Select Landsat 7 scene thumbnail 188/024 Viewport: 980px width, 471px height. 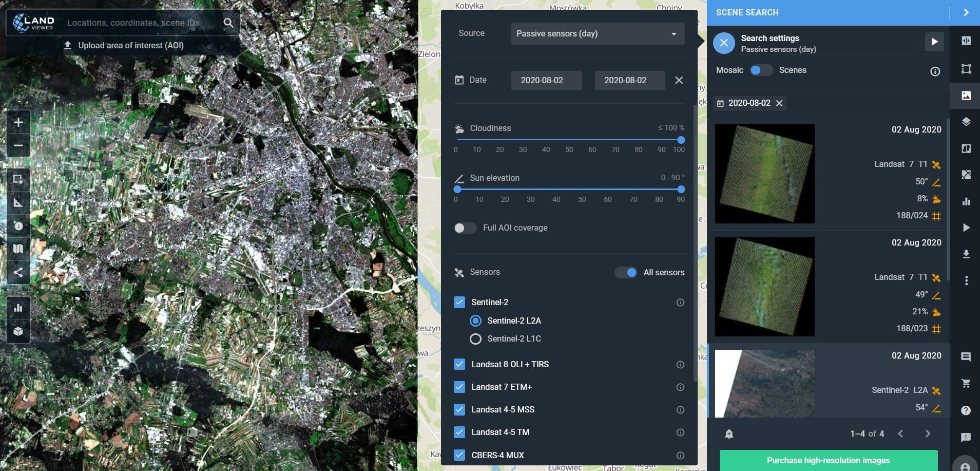[x=764, y=174]
